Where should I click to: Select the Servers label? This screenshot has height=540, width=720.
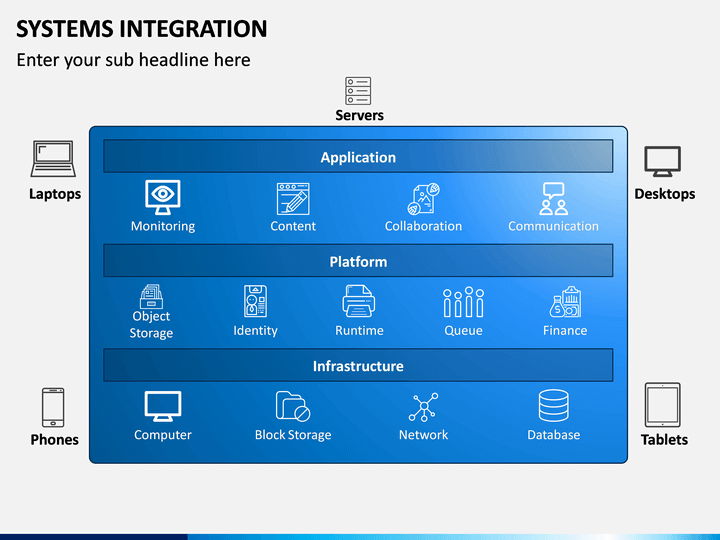pos(359,115)
